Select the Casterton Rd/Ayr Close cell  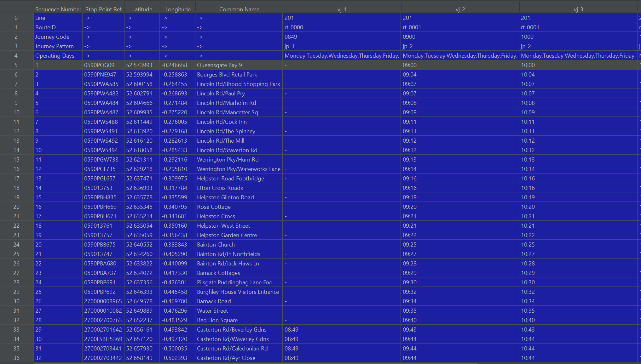point(239,358)
